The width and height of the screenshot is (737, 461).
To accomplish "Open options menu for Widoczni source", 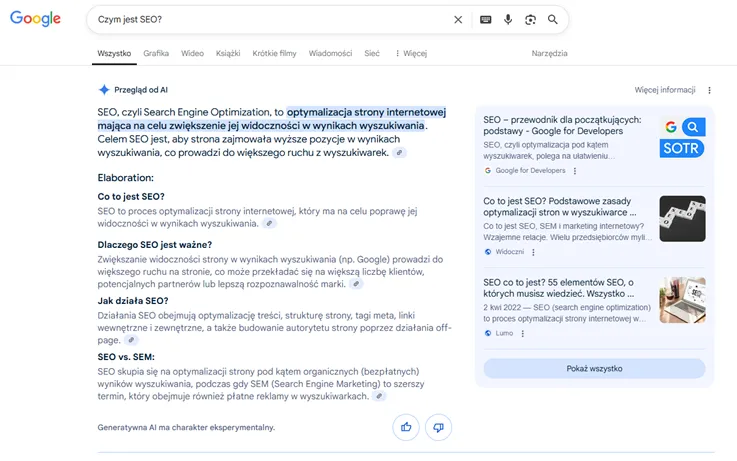I will click(x=533, y=252).
